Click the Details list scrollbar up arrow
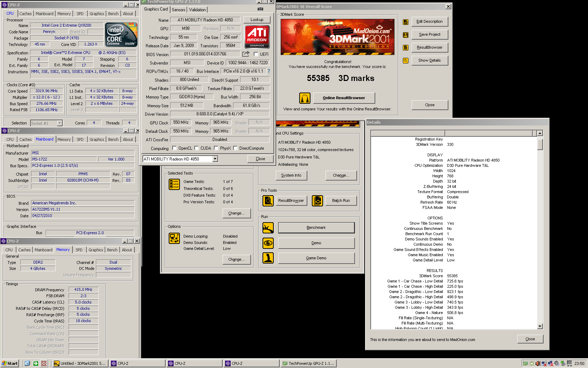This screenshot has height=368, width=588. click(x=540, y=133)
